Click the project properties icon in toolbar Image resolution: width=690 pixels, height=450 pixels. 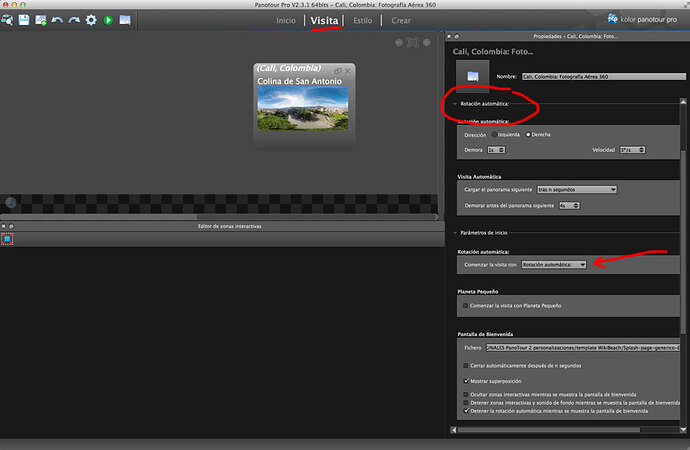click(125, 20)
